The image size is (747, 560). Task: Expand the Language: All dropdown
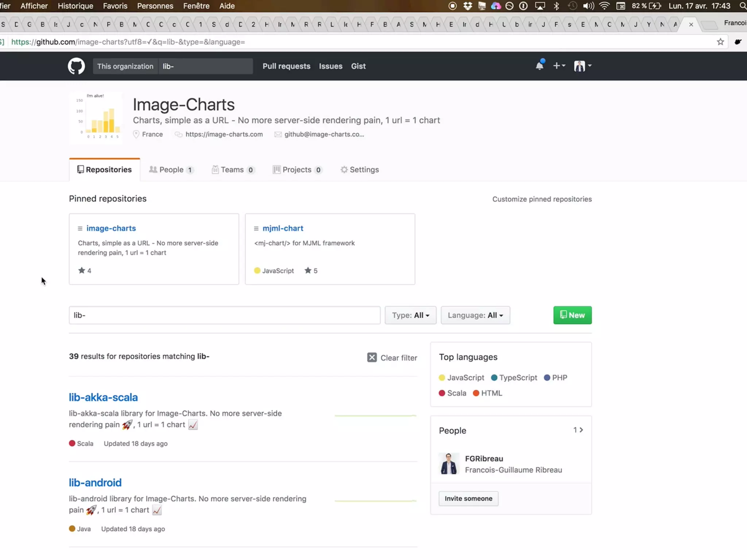pyautogui.click(x=475, y=315)
